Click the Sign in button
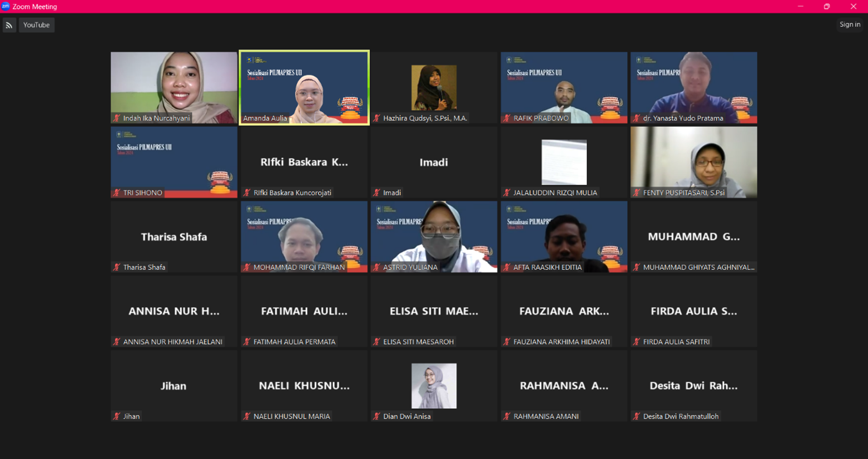The image size is (868, 459). coord(850,24)
